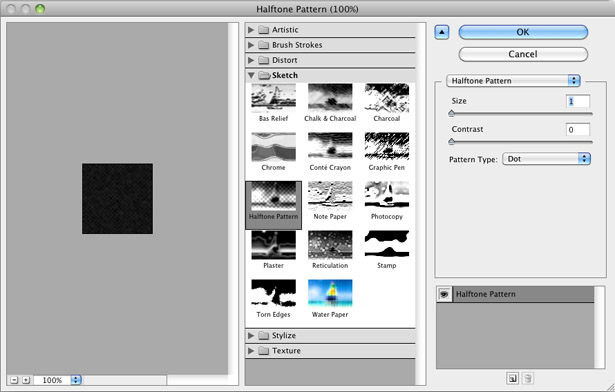Click the OK button
The width and height of the screenshot is (615, 392).
523,32
